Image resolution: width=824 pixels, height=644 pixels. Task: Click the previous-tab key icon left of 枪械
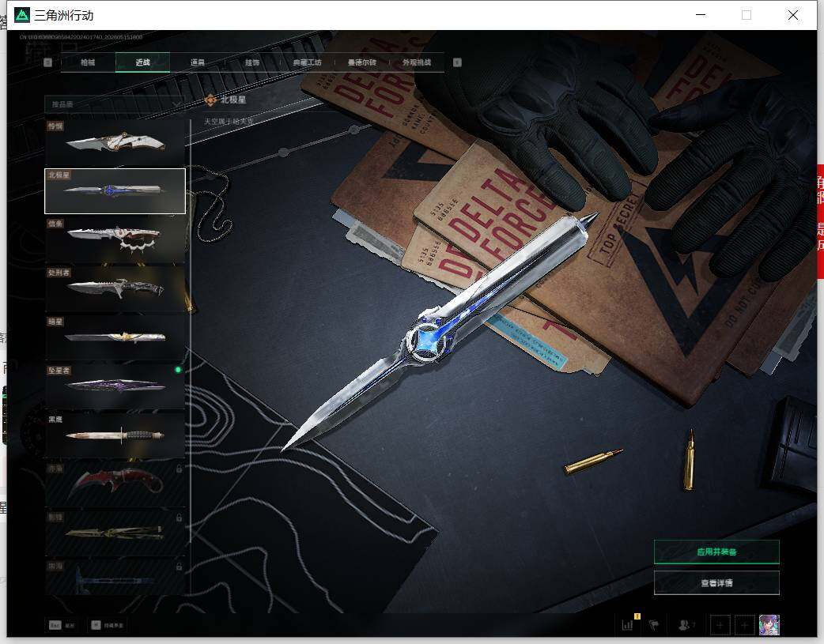47,62
